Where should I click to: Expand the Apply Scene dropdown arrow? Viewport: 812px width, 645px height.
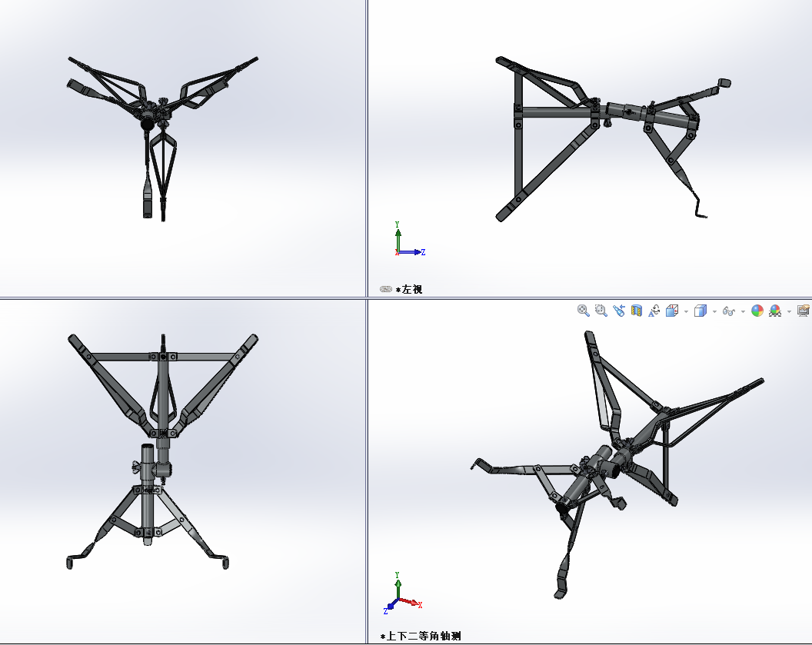[789, 311]
